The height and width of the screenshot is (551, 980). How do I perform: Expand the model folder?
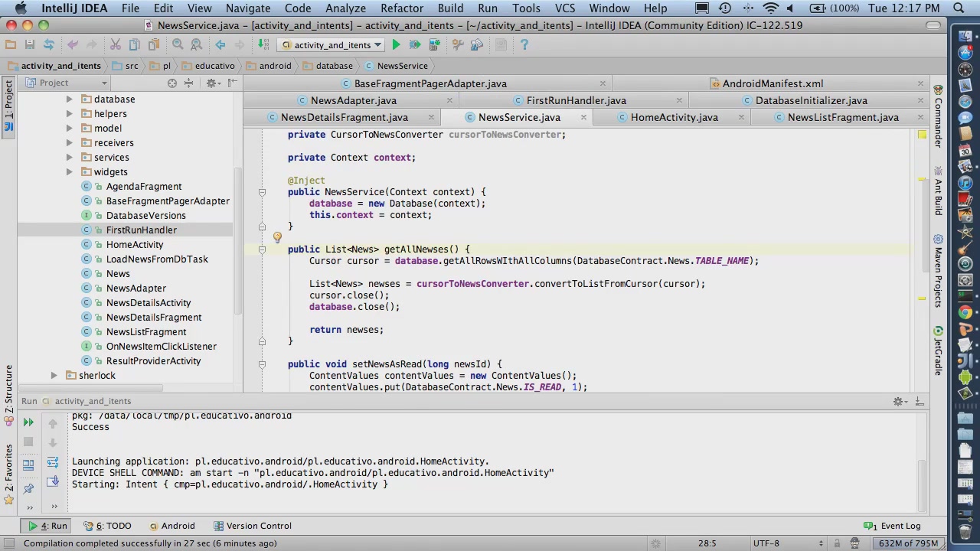click(69, 129)
